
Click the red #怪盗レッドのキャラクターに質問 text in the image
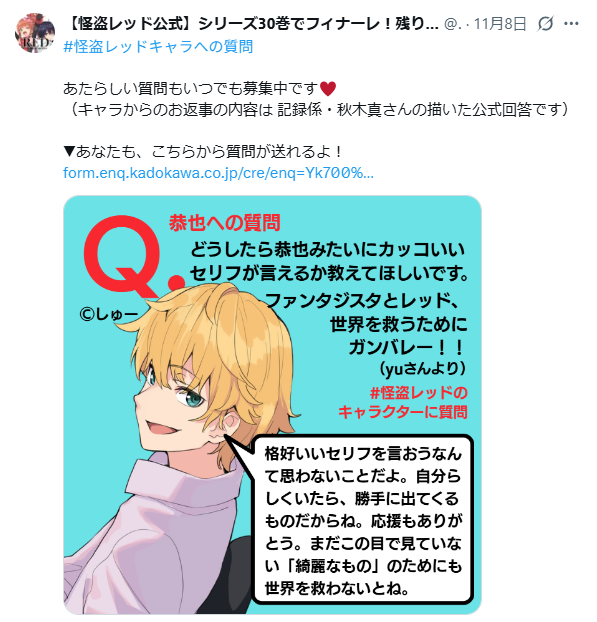403,402
